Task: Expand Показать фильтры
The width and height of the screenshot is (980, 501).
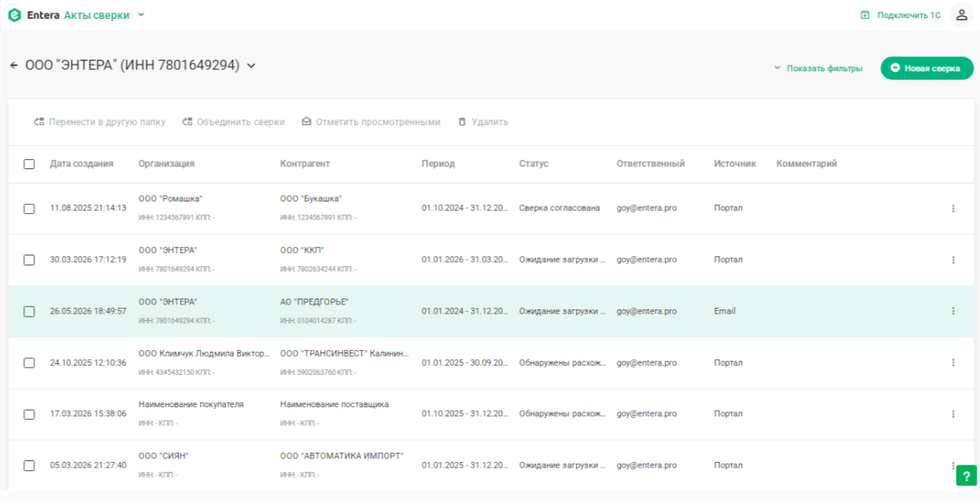Action: click(818, 69)
